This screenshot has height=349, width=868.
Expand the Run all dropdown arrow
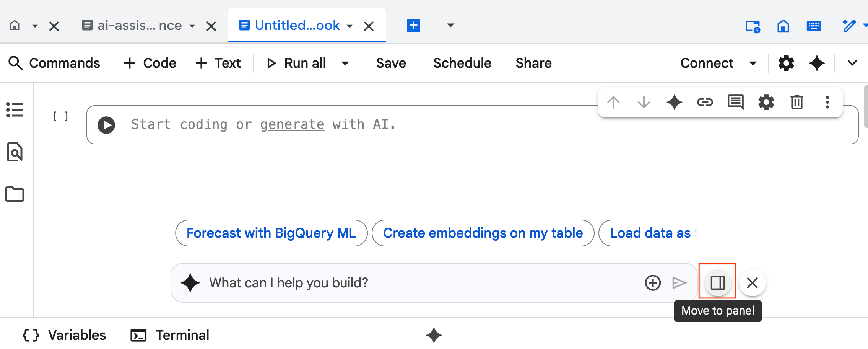point(345,63)
